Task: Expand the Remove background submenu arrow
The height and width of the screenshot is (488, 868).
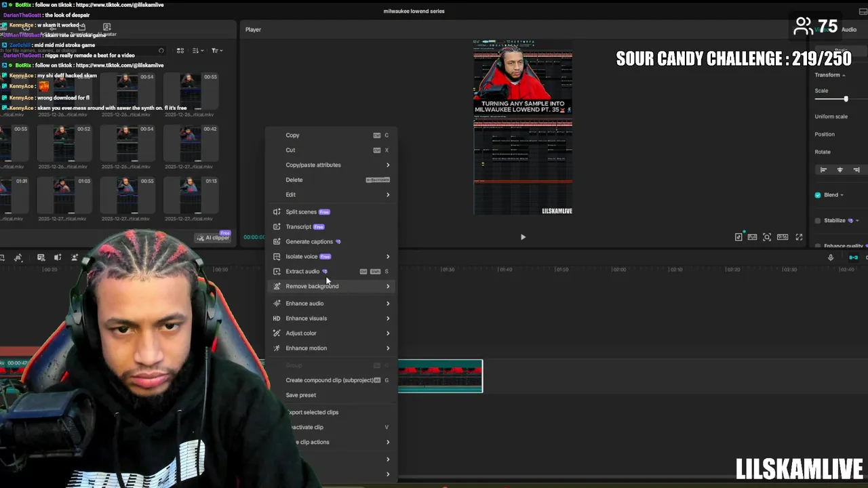Action: (388, 286)
